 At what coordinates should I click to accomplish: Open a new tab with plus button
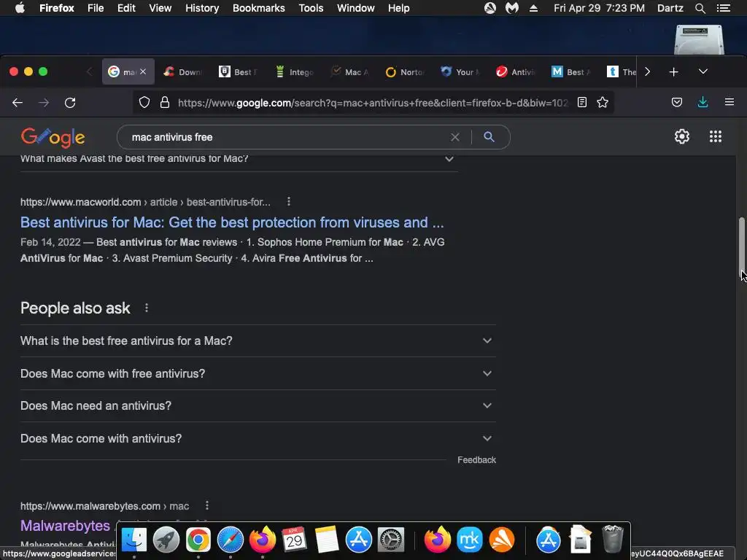pyautogui.click(x=673, y=72)
